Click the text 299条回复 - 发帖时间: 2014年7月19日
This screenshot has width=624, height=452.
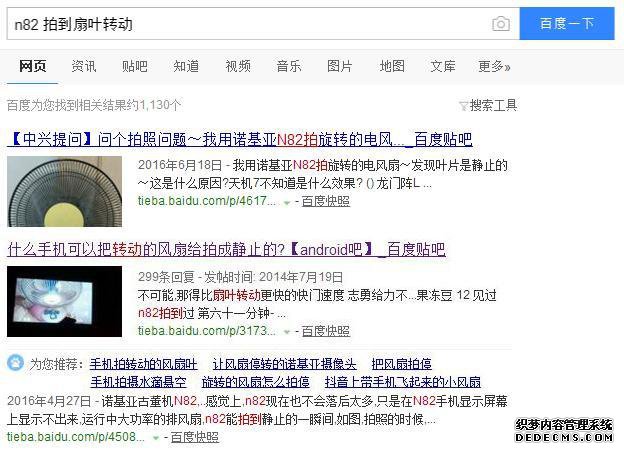240,277
